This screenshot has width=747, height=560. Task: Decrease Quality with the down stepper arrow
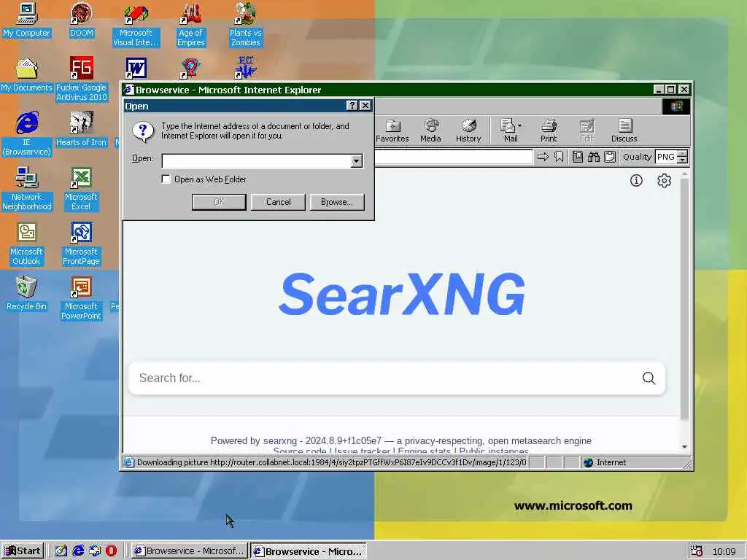coord(683,160)
